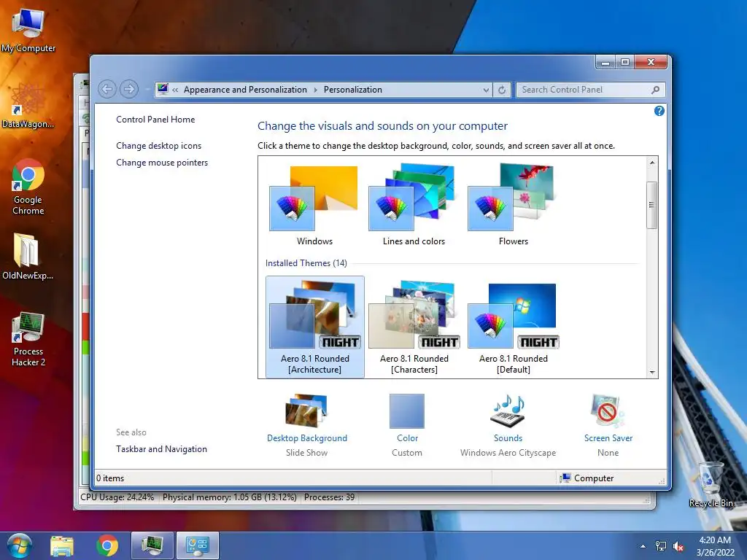
Task: Click Physical memory in Process Hacker status bar
Action: tap(230, 497)
